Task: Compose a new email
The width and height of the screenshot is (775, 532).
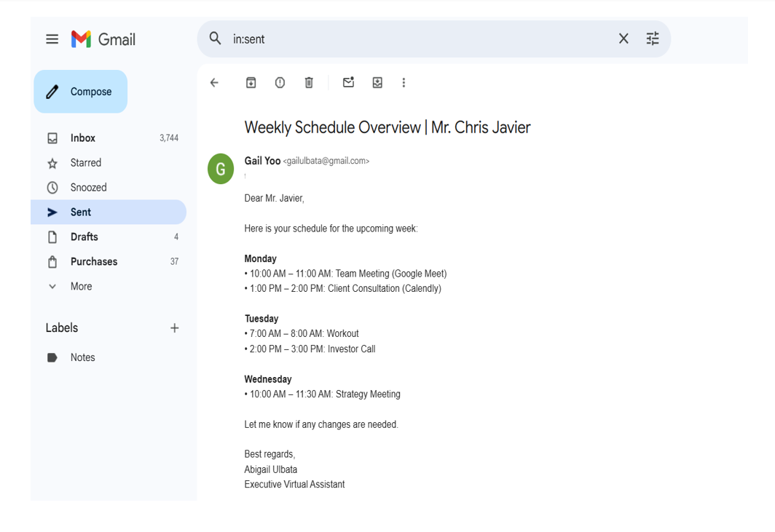Action: point(81,92)
